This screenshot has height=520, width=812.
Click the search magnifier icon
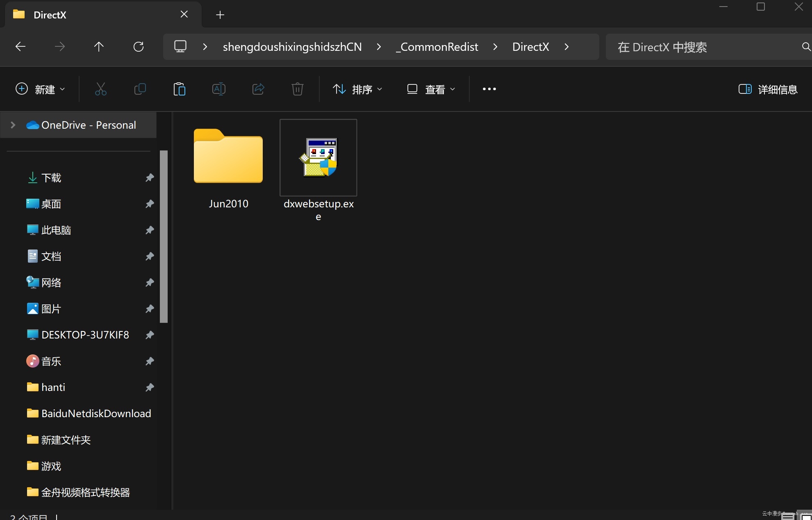tap(806, 47)
